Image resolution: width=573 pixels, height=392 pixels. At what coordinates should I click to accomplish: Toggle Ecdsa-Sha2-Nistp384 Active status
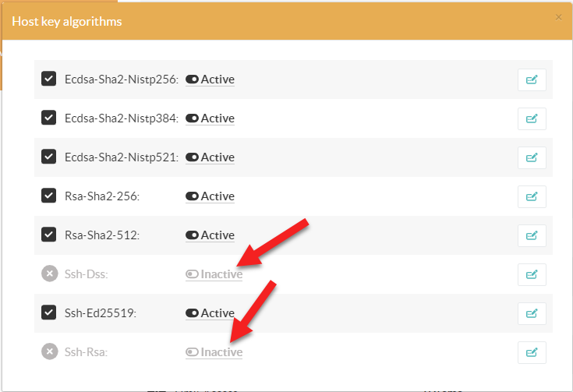(210, 118)
